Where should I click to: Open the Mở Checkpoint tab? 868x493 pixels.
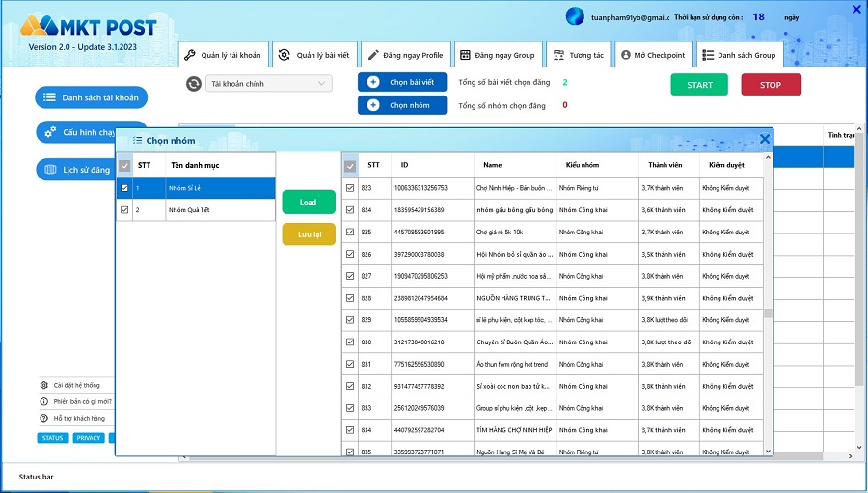click(x=653, y=55)
